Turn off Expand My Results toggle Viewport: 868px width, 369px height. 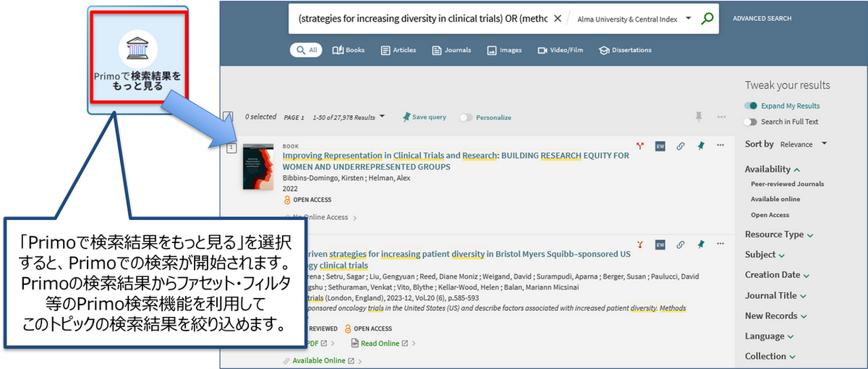click(752, 106)
